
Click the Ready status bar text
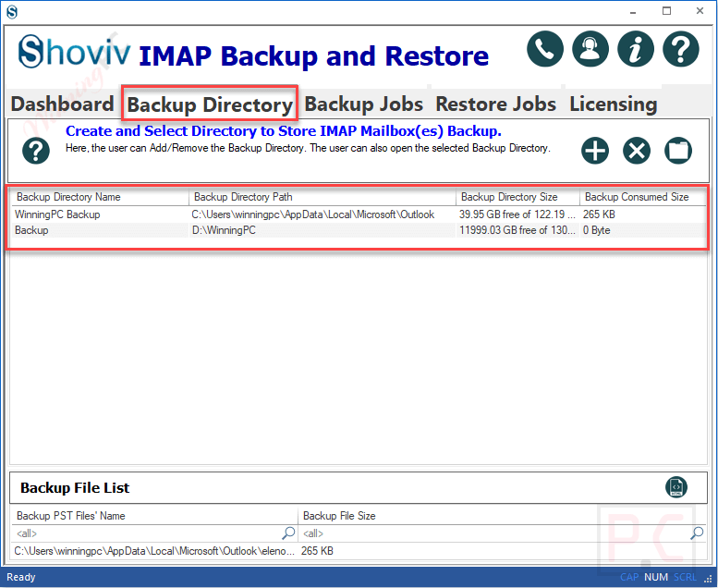coord(20,577)
